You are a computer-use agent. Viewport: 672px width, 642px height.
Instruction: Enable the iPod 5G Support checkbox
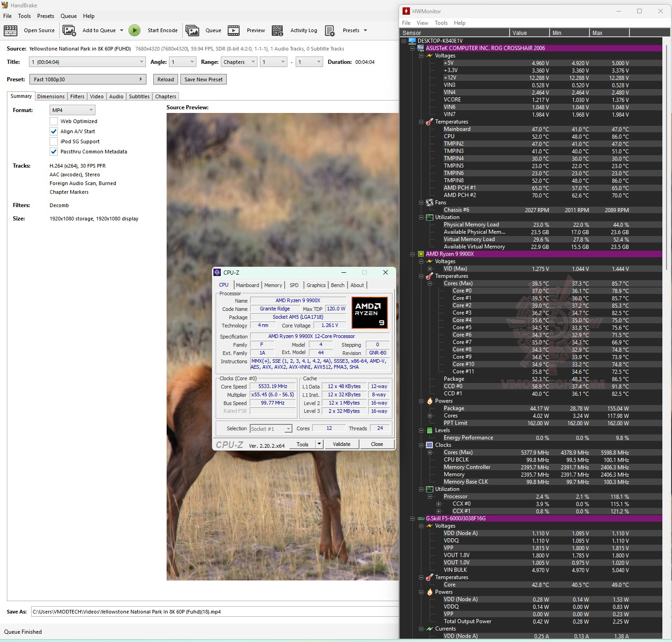(54, 141)
